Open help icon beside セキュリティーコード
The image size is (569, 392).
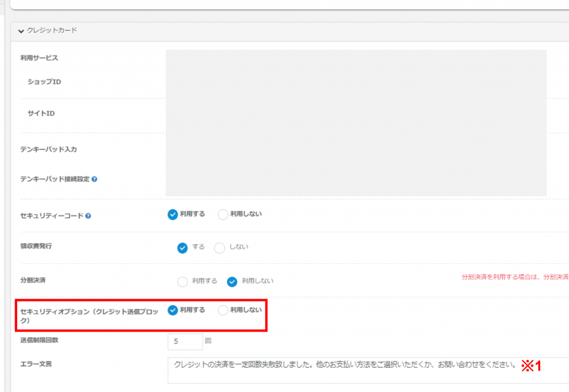click(88, 216)
